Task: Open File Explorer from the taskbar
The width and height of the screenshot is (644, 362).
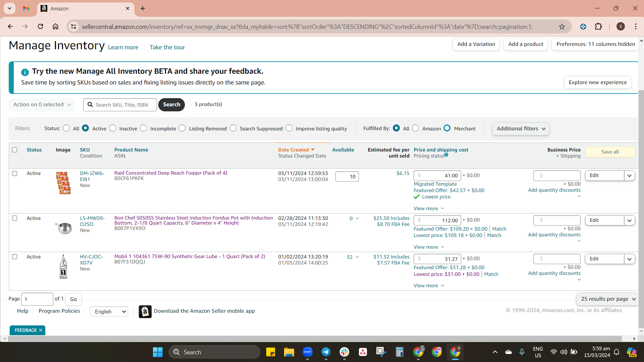Action: pyautogui.click(x=289, y=352)
